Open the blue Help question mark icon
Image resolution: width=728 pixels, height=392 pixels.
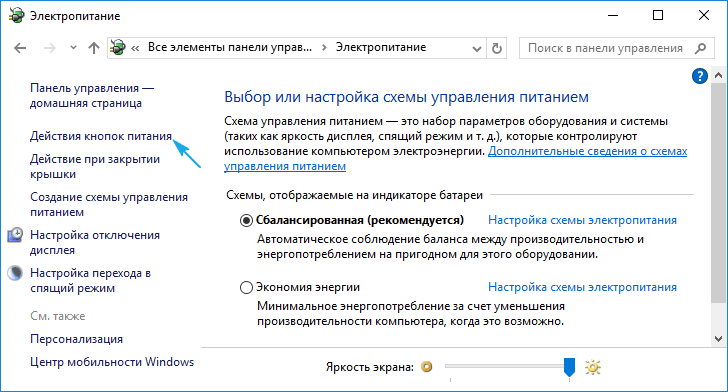[x=699, y=76]
